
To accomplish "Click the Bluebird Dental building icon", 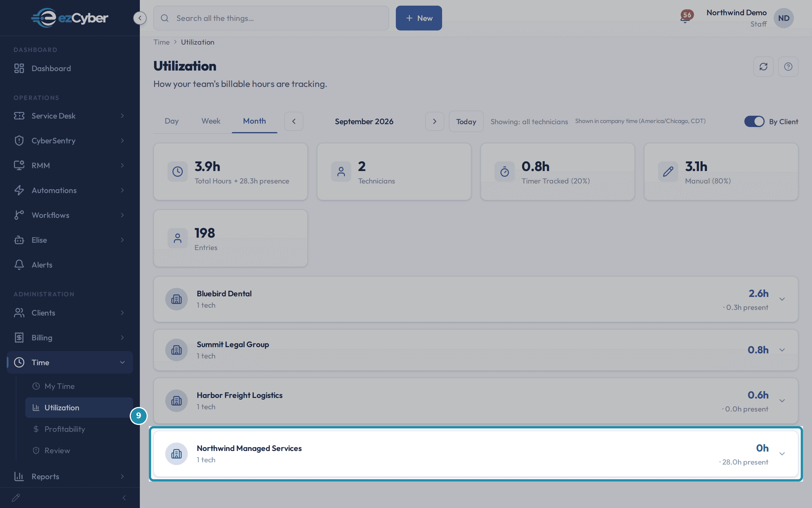I will [176, 299].
